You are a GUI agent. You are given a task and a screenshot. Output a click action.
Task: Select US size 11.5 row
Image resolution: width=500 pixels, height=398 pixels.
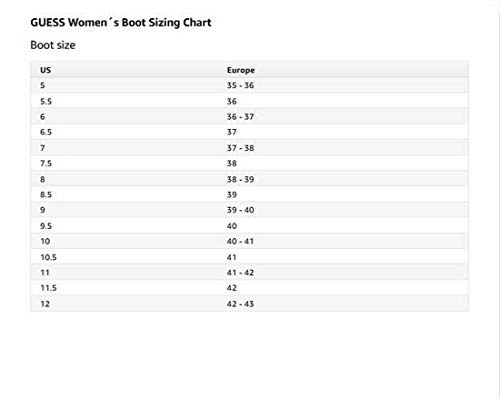[x=249, y=288]
